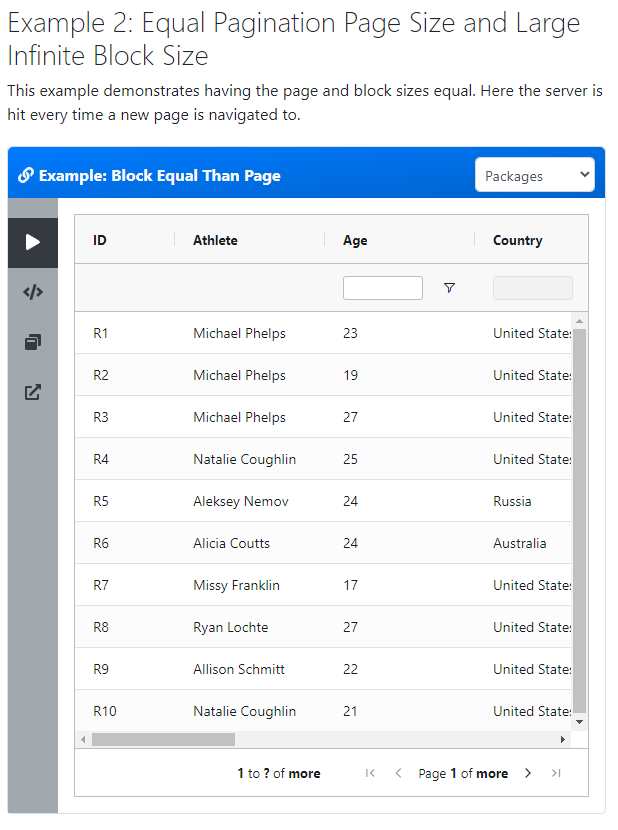Viewport: 618px width, 830px height.
Task: Open the example in a new window
Action: point(32,392)
